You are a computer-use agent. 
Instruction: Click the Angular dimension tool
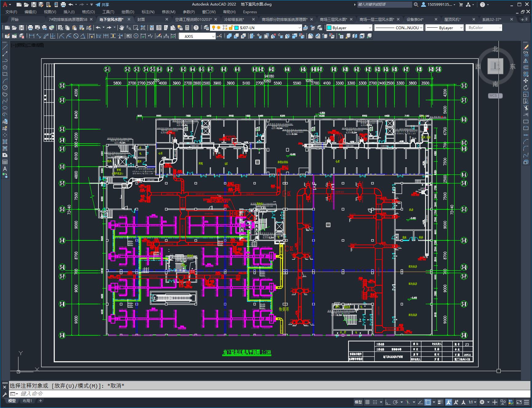point(83,36)
